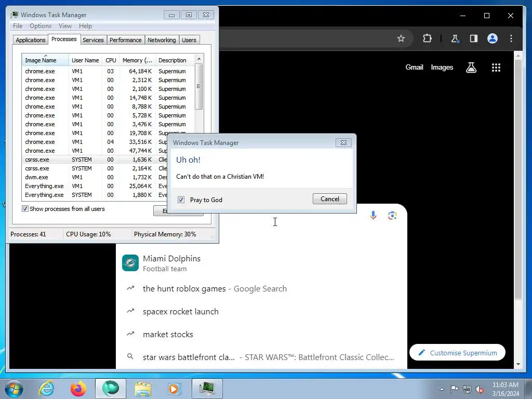
Task: Open the Gmail link
Action: point(414,67)
